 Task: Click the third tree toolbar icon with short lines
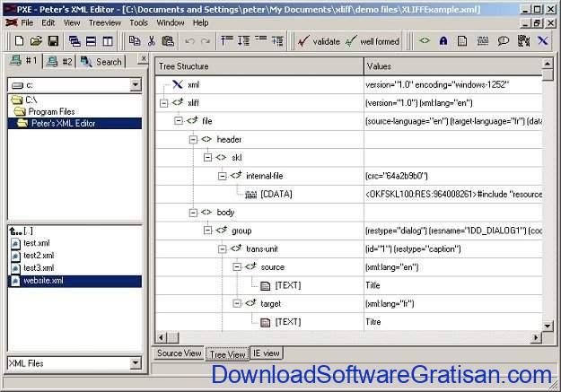[x=261, y=39]
